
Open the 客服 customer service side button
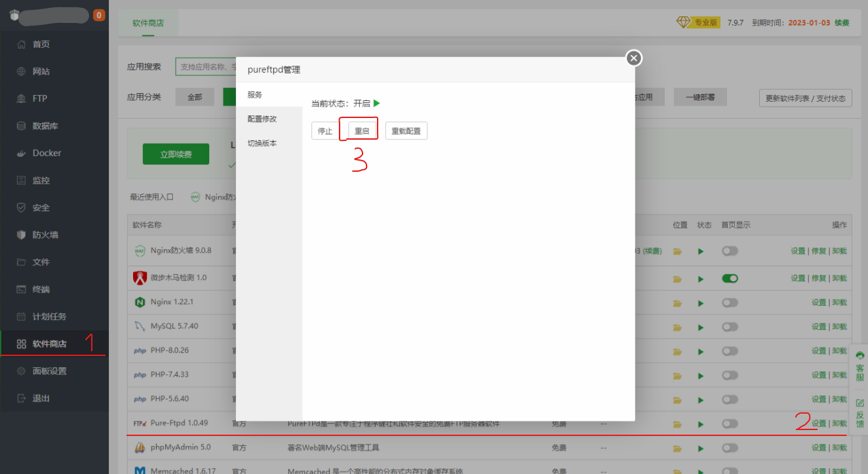(859, 366)
